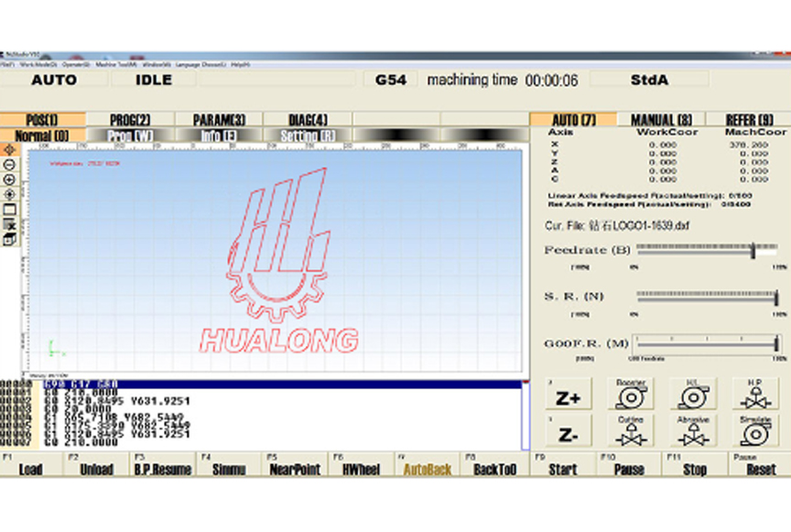Click the F3 B.P.Resume button
The image size is (791, 532).
tap(163, 464)
